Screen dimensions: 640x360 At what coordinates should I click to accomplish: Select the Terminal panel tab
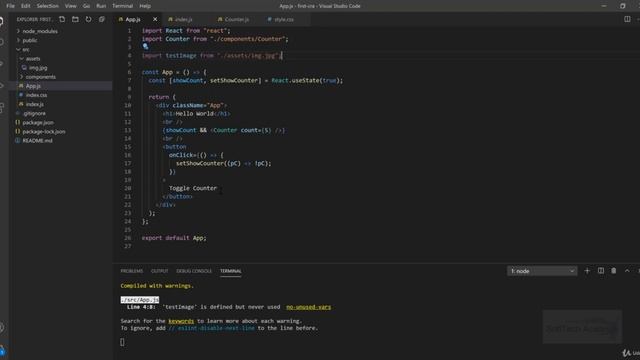point(231,271)
